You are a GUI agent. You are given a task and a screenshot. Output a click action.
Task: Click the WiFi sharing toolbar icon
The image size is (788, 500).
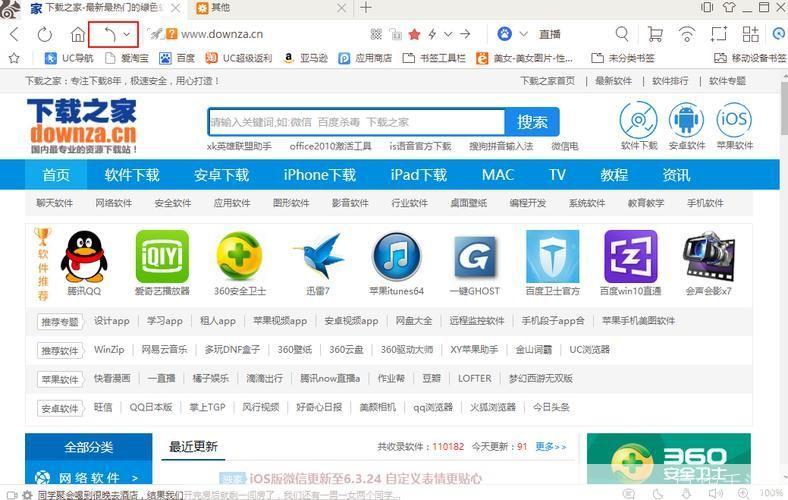pos(686,34)
